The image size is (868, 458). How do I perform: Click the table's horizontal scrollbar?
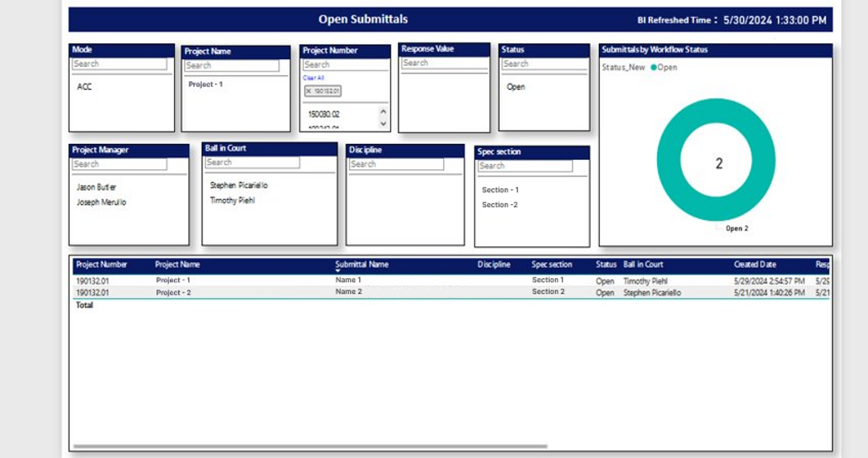click(x=310, y=447)
